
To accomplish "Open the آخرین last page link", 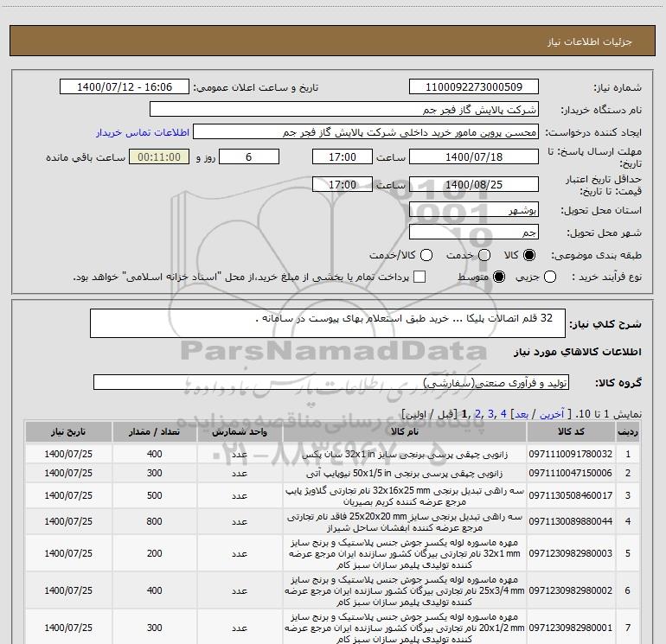I will click(x=552, y=414).
